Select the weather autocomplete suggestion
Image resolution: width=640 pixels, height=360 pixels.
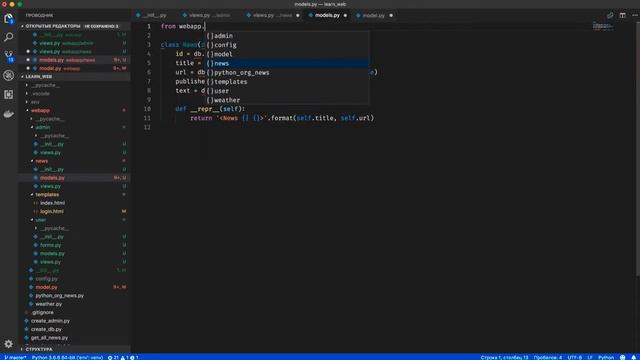click(x=287, y=100)
